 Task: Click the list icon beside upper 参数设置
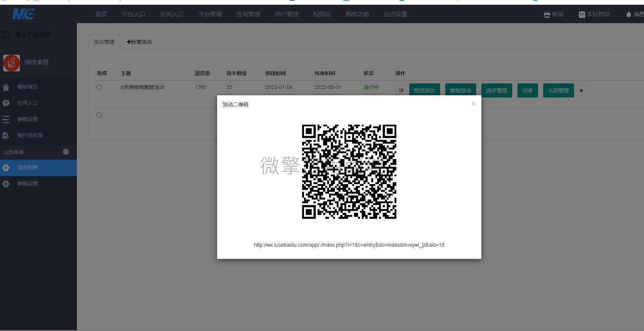[6, 119]
